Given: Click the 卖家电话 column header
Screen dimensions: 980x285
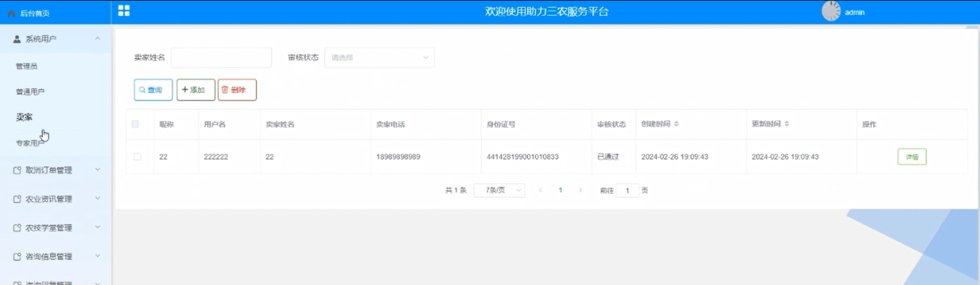Looking at the screenshot, I should tap(391, 124).
